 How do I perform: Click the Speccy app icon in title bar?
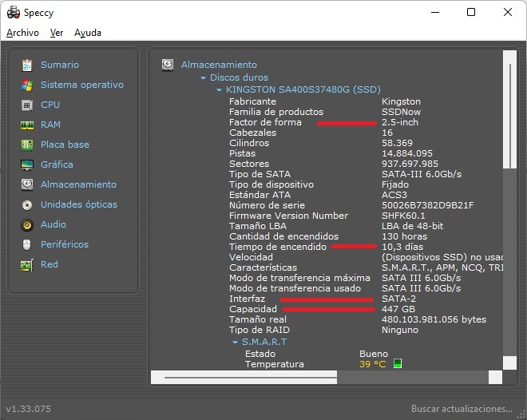pos(14,13)
